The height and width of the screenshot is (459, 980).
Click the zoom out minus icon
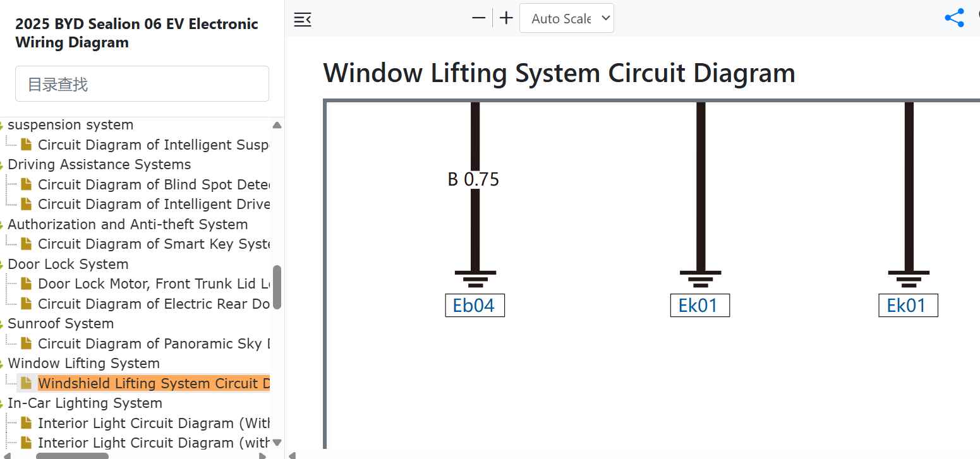click(x=479, y=18)
